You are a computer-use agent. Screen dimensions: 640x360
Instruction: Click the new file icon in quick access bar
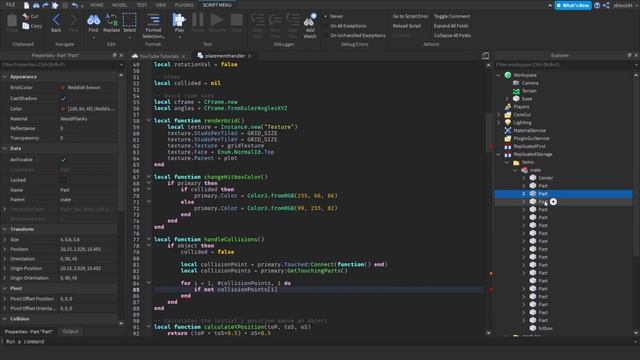(x=27, y=5)
